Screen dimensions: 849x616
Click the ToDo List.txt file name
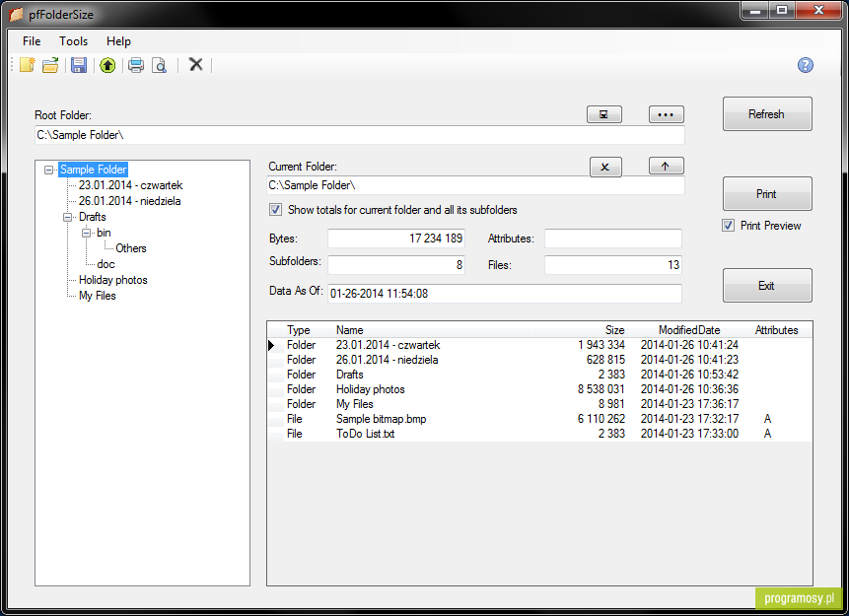(x=366, y=434)
